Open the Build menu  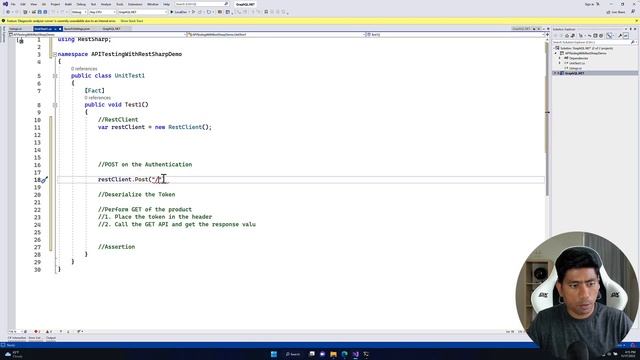pos(68,4)
